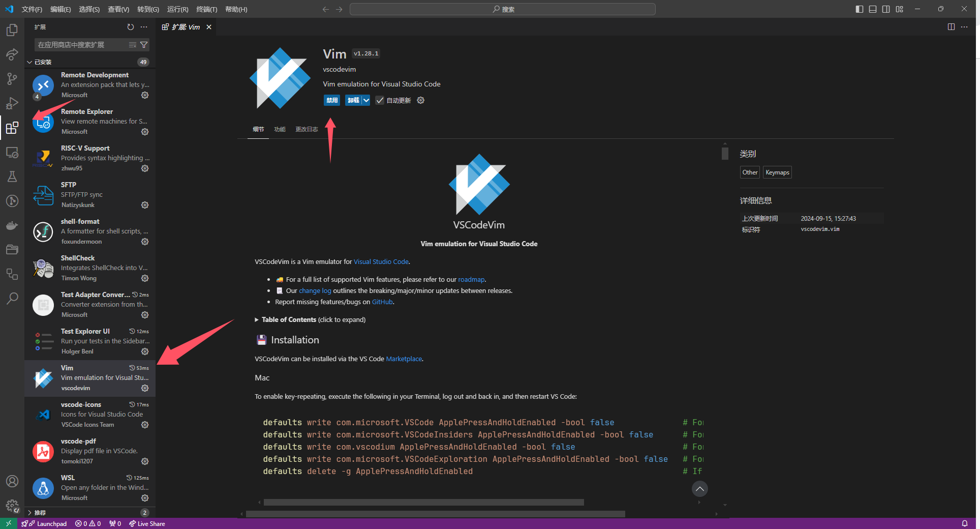Open Launchpad in the status bar
The image size is (980, 529).
click(44, 523)
